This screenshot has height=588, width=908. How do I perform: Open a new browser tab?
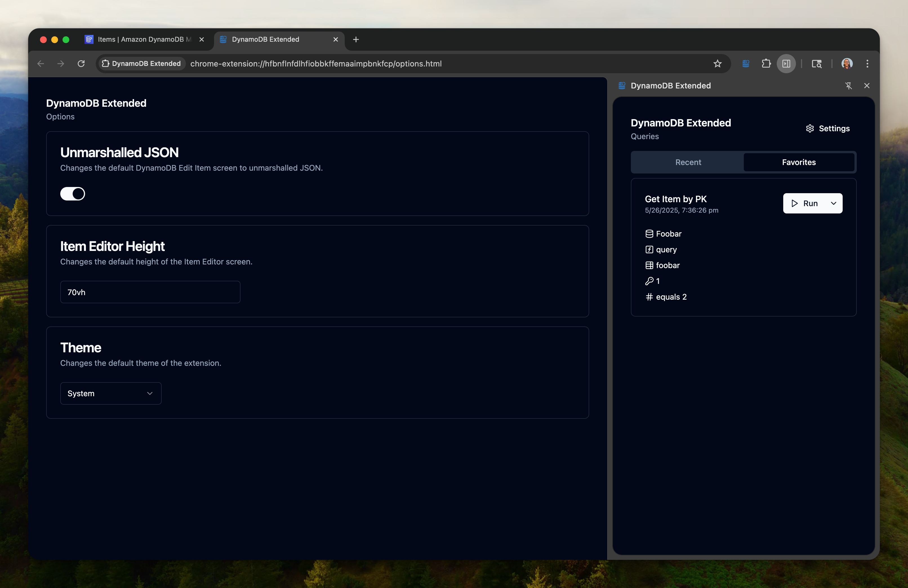[356, 39]
